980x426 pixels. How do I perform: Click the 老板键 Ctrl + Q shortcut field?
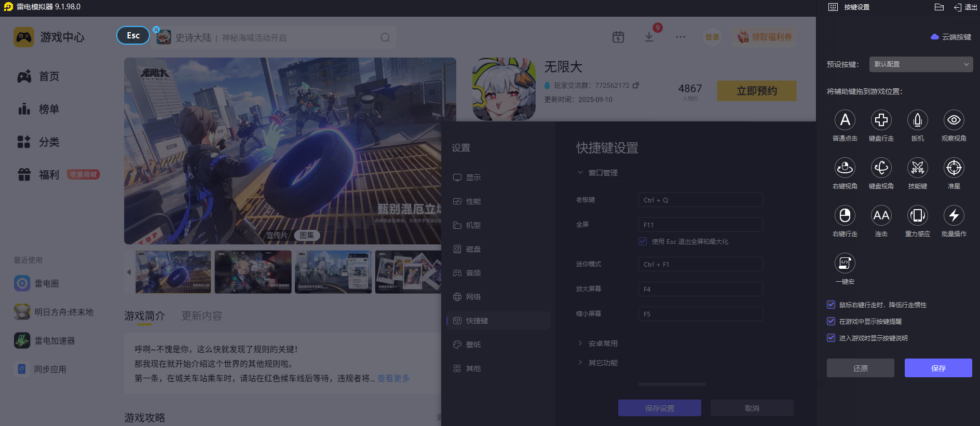(700, 200)
